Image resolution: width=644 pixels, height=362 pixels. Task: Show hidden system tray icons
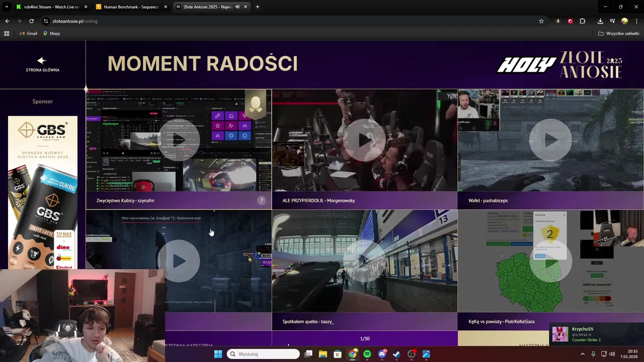(x=583, y=354)
